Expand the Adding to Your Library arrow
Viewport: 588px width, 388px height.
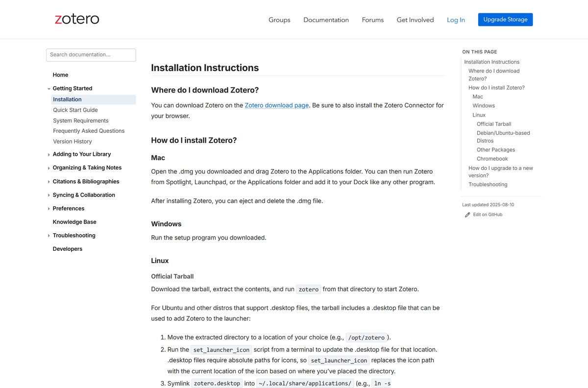click(x=49, y=154)
